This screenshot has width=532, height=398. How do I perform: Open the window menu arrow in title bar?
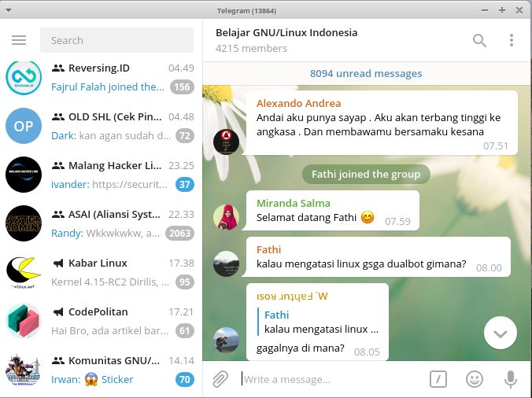(9, 10)
